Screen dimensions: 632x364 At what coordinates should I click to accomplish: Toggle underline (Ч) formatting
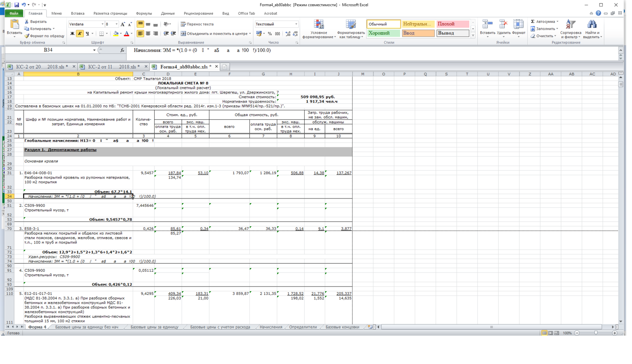coord(87,34)
